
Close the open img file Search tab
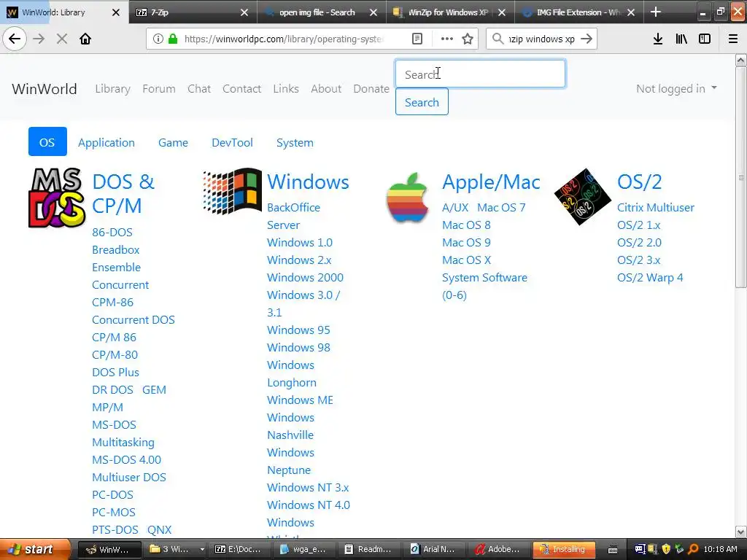tap(373, 12)
